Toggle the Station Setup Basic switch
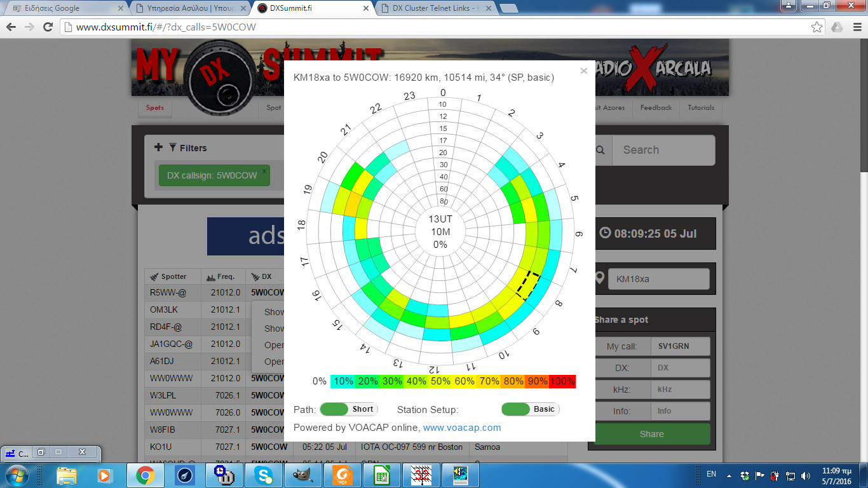 [x=531, y=409]
